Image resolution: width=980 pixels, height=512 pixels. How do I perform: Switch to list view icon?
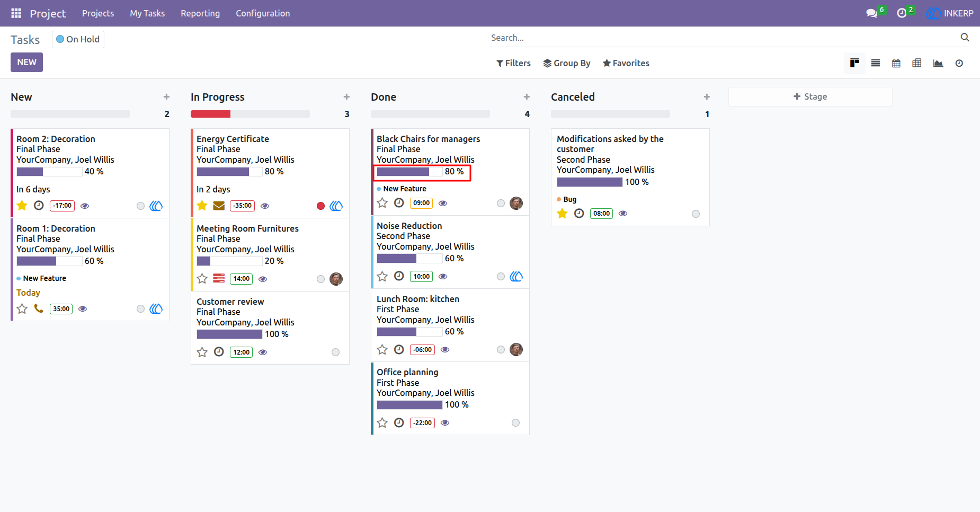(x=876, y=63)
